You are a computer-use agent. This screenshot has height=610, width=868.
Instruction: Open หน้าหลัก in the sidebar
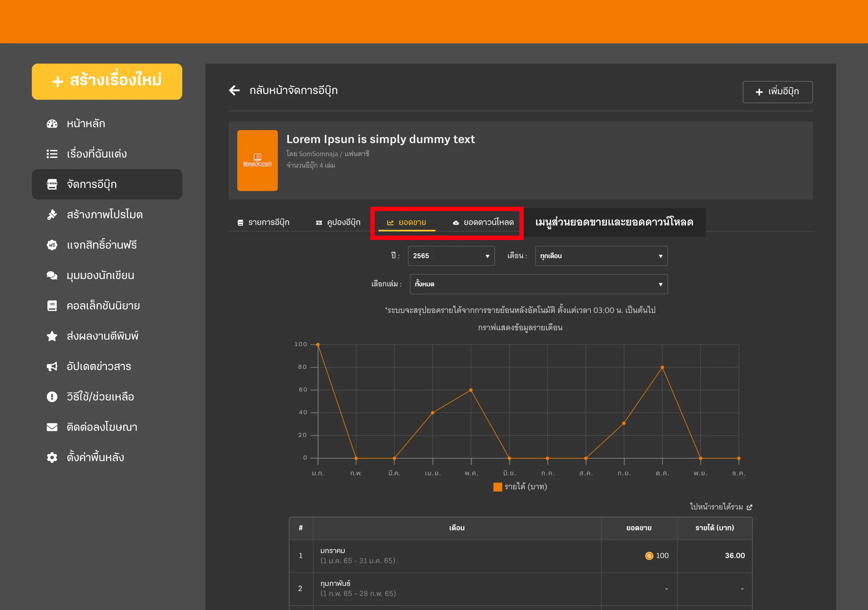coord(107,124)
